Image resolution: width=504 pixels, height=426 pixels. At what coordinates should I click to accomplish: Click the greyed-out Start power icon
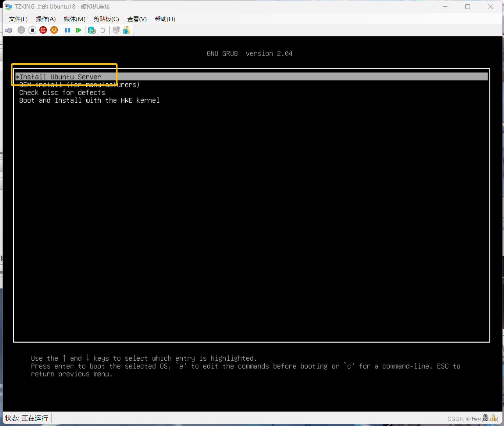click(x=21, y=30)
